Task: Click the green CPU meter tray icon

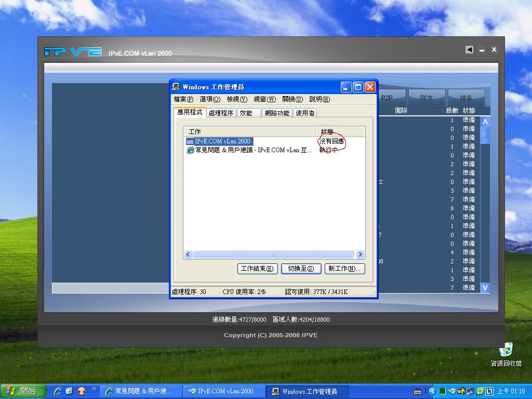Action: 443,391
